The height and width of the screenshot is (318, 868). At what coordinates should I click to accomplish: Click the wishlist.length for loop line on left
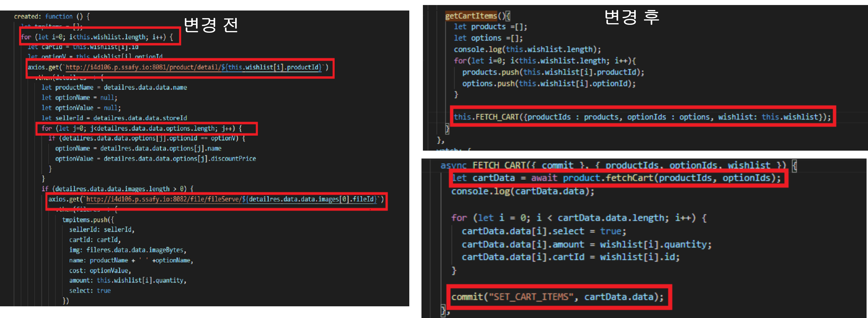(x=97, y=37)
